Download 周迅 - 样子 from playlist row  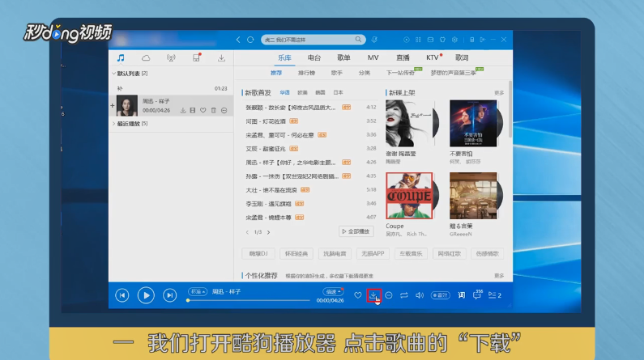(x=183, y=110)
